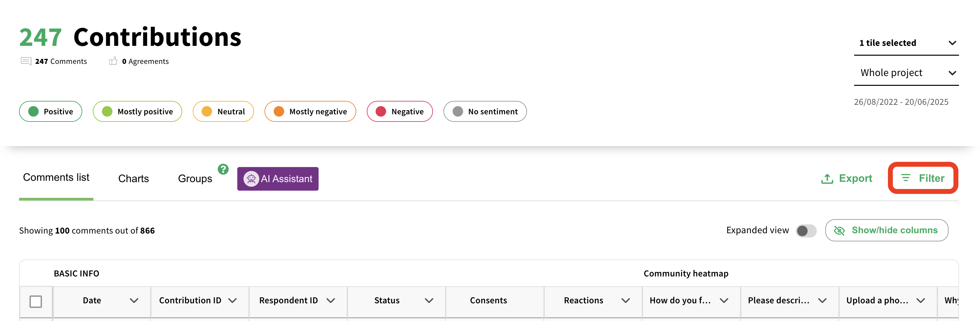Click the thumbs-up Agreements icon
980x321 pixels.
[113, 61]
